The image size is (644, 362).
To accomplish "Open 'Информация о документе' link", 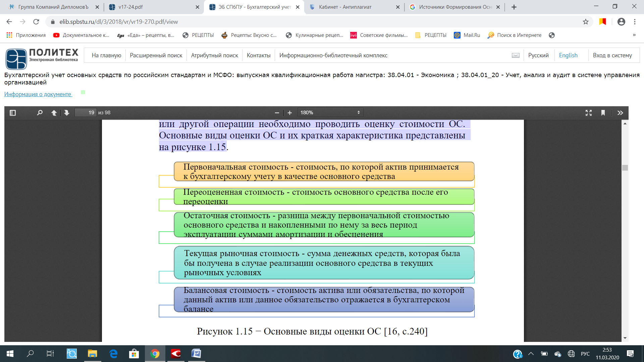I will click(38, 95).
